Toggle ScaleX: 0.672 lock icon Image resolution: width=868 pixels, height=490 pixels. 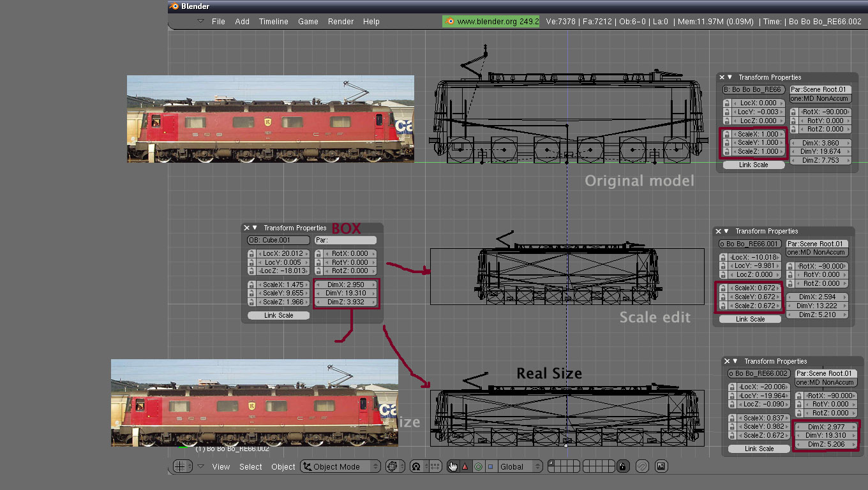point(722,288)
